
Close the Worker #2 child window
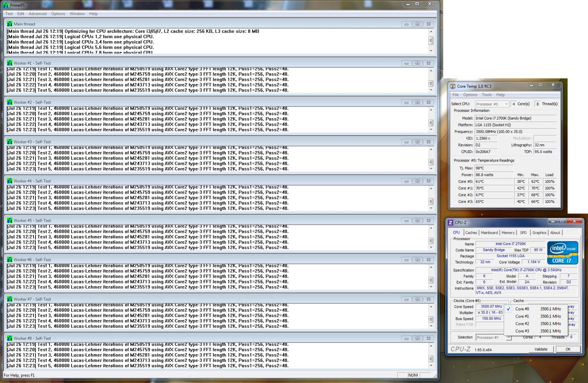pos(428,103)
